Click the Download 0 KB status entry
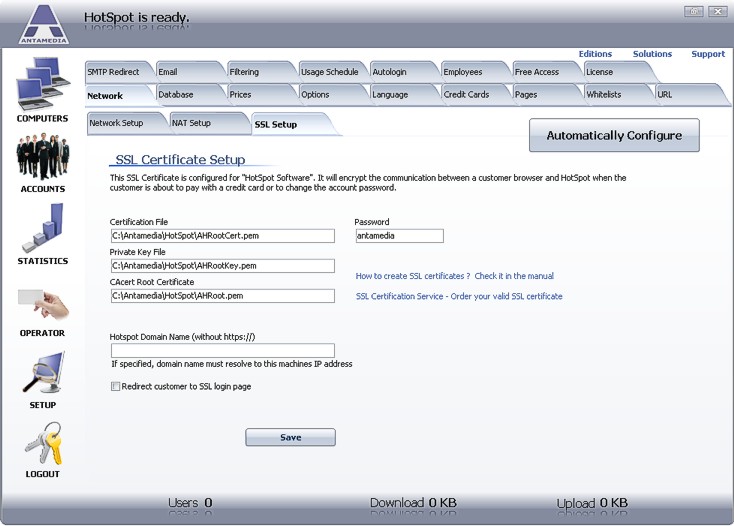Image resolution: width=734 pixels, height=526 pixels. 413,503
